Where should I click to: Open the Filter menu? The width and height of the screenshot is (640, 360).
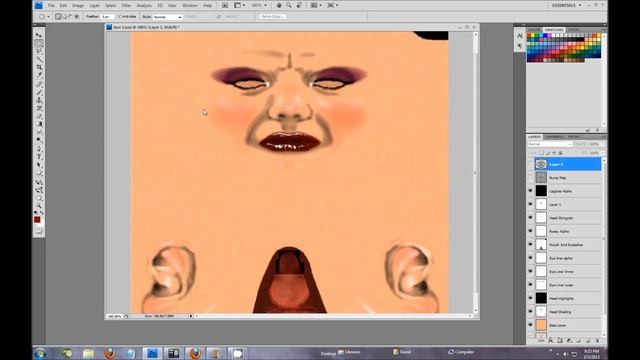coord(126,6)
